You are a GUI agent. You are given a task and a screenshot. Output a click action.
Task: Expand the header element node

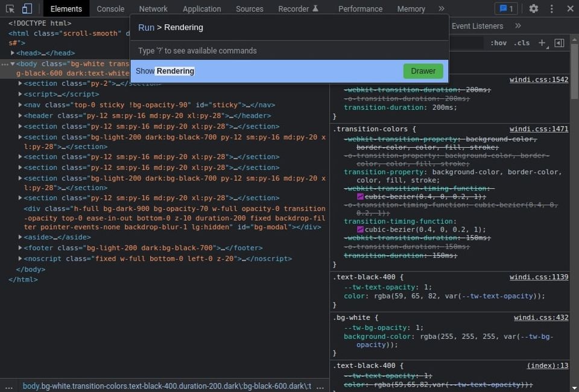21,116
